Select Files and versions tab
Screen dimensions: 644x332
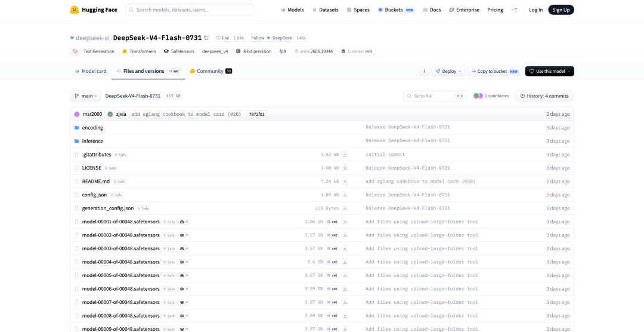click(148, 71)
